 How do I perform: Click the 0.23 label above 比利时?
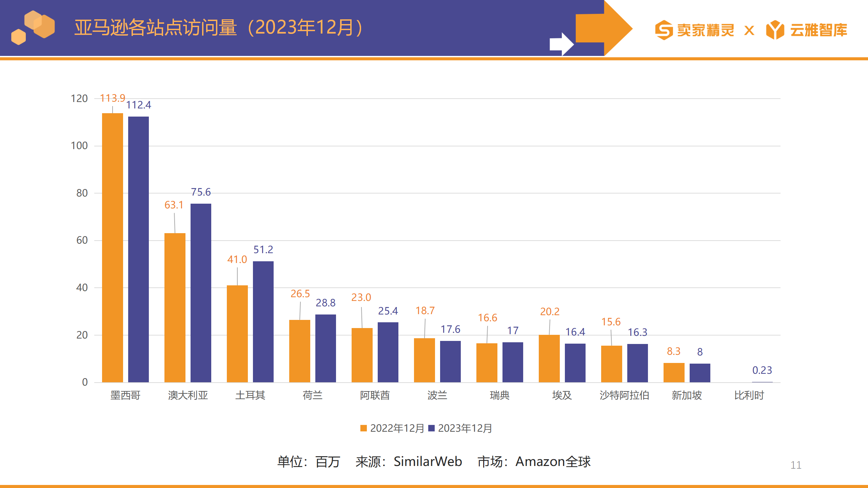[x=762, y=370]
